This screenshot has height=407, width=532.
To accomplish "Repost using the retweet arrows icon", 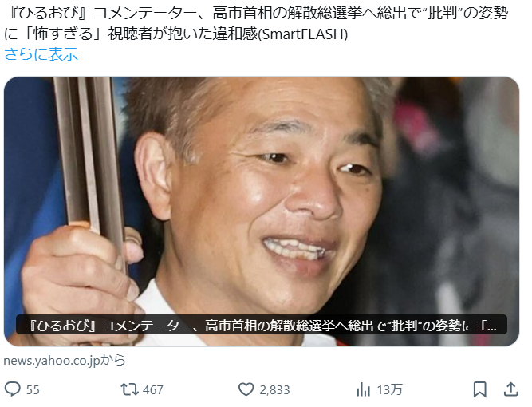I will click(129, 389).
